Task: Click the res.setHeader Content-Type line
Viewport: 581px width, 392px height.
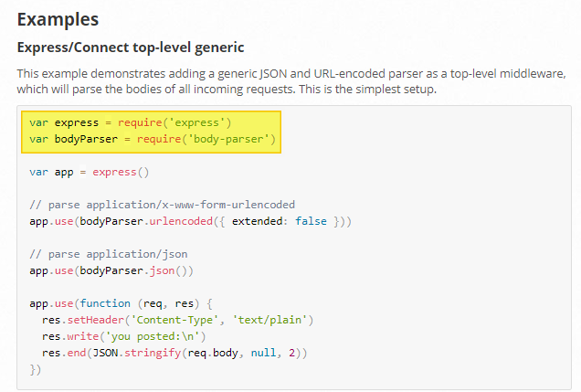Action: (178, 320)
